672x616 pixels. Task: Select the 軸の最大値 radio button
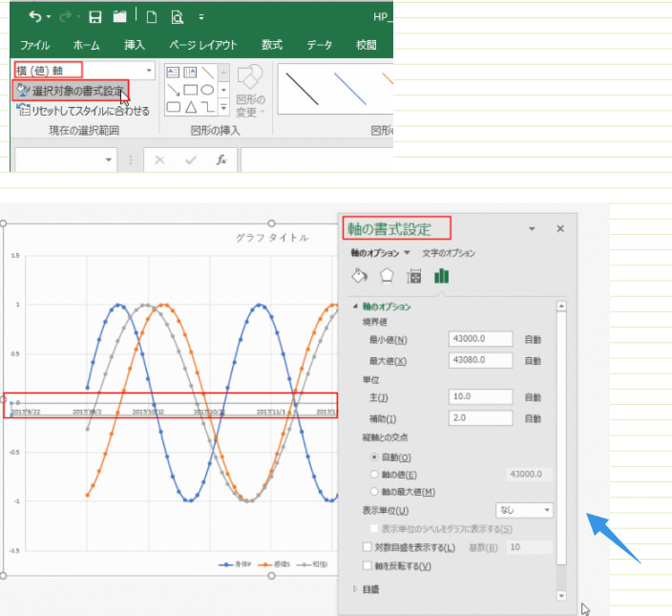373,491
